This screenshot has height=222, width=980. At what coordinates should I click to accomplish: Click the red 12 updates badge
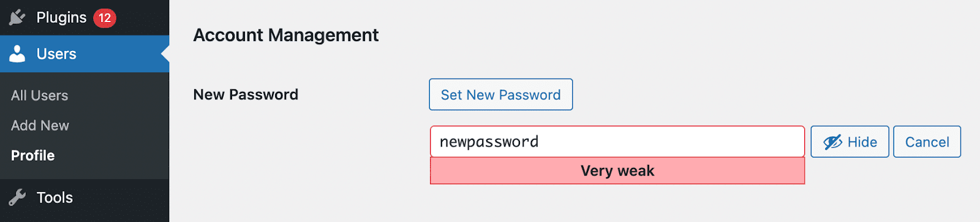[x=105, y=18]
